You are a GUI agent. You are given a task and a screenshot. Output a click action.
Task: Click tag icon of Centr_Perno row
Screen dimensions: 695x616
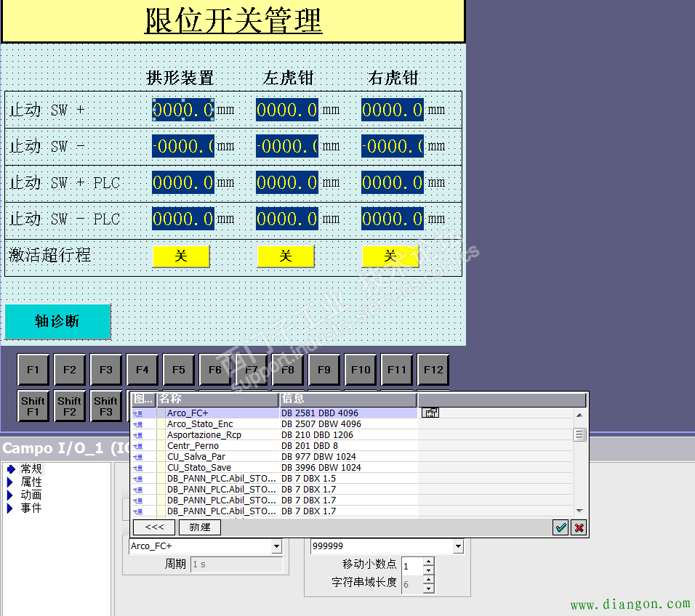click(137, 446)
